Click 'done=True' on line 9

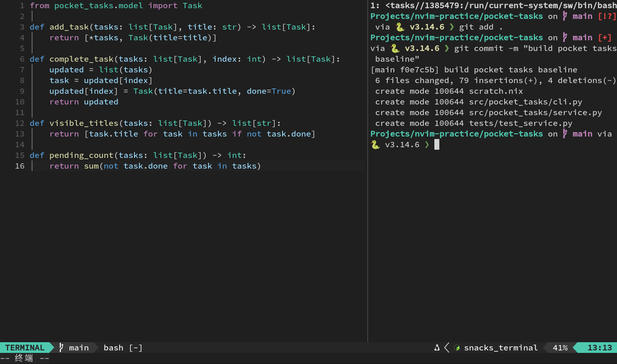coord(269,91)
